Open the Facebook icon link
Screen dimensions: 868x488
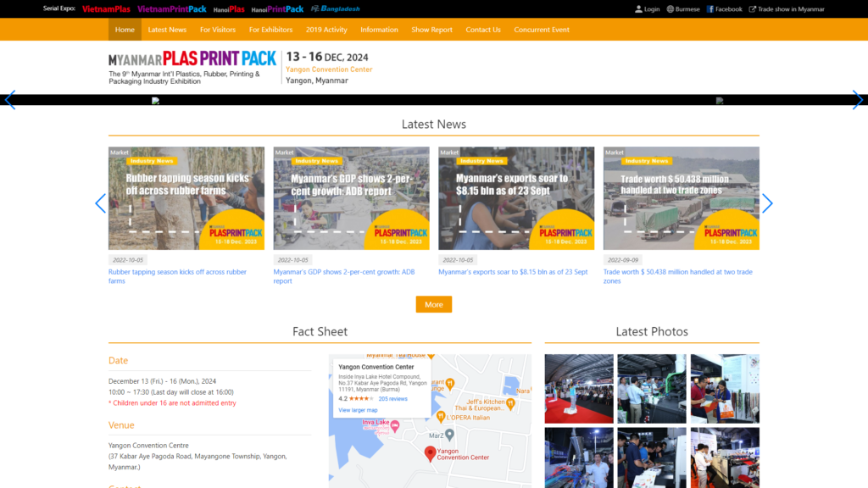[x=709, y=8]
